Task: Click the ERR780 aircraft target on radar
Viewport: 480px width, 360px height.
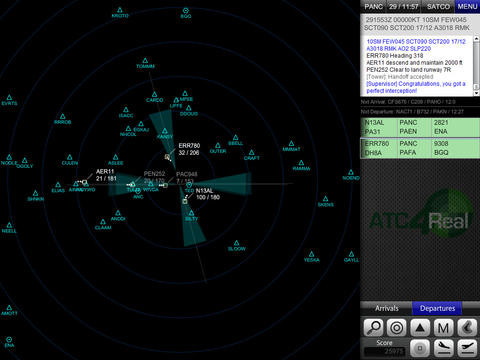Action: pos(167,157)
